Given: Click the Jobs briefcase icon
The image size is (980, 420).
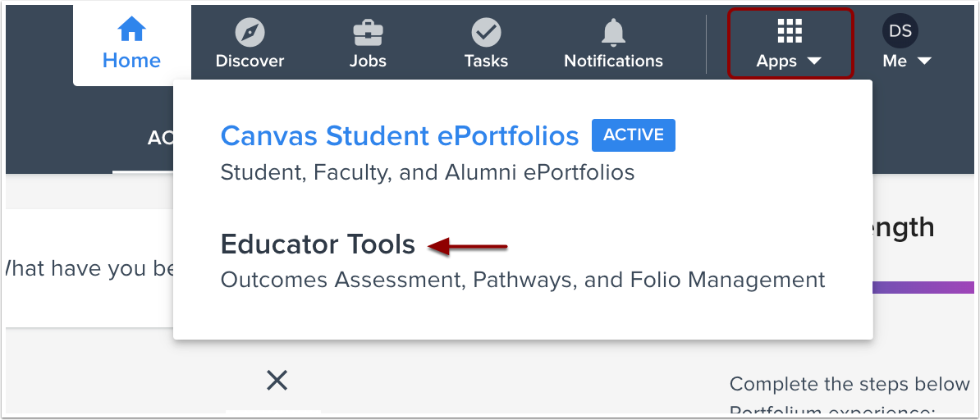Looking at the screenshot, I should (x=367, y=33).
